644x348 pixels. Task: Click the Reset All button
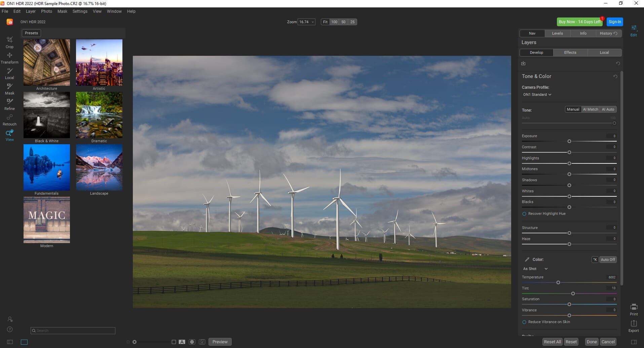pos(552,342)
